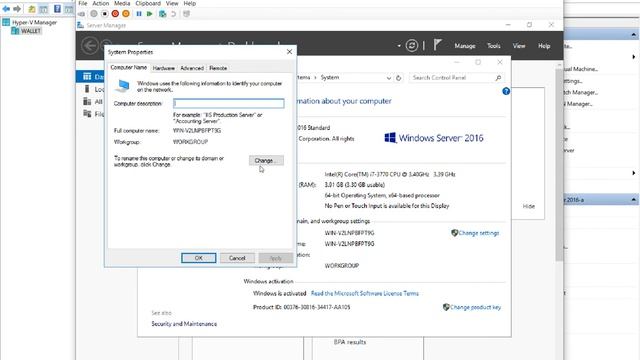Click the Hide link in Server Manager
Screen dimensions: 640x360
(x=529, y=207)
